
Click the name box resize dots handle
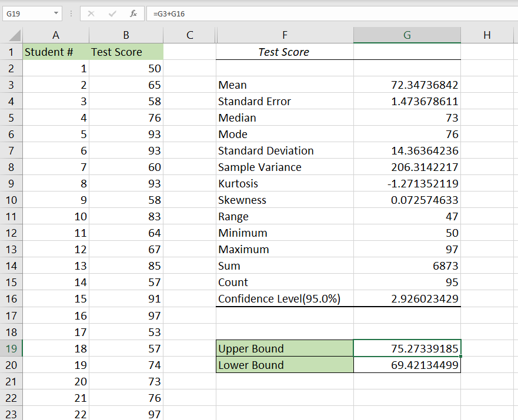(x=71, y=14)
